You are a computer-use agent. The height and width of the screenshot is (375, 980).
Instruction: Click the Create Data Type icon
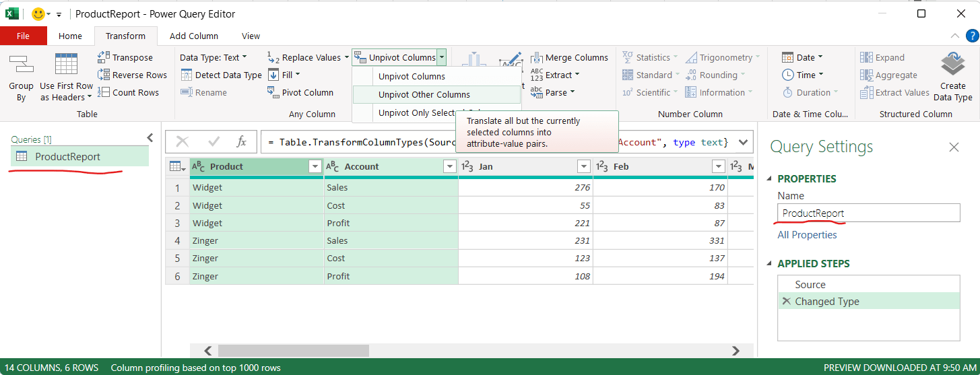pos(952,65)
